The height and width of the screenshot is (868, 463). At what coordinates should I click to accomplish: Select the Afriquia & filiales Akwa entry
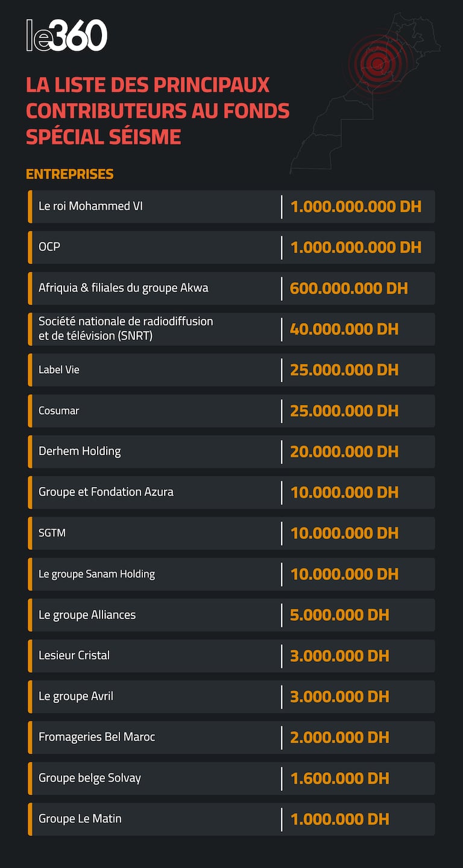coord(123,288)
